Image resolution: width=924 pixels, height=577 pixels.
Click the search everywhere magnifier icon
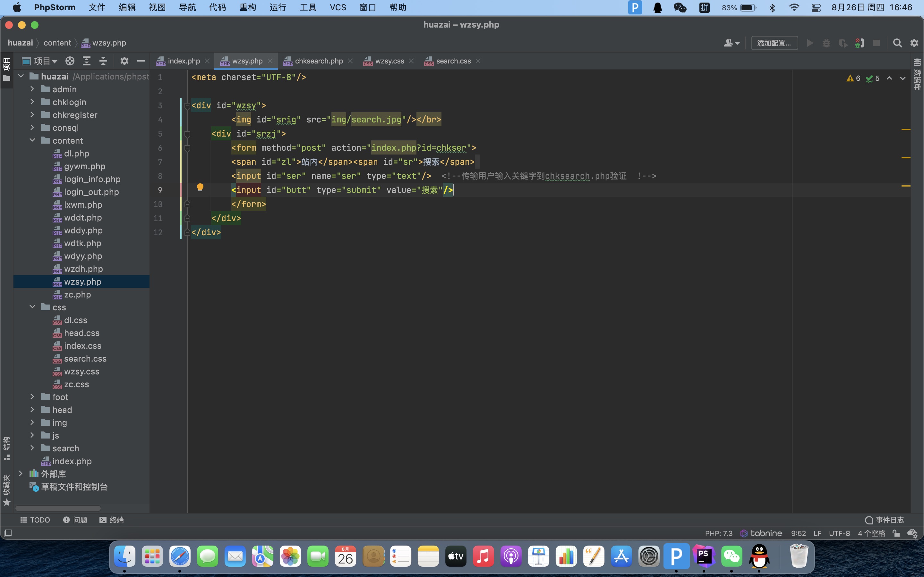[x=897, y=43]
